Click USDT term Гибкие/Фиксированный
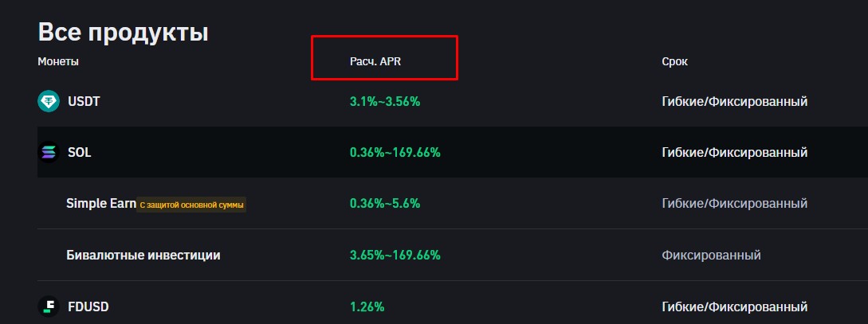Screen dimensions: 868x324 point(735,102)
